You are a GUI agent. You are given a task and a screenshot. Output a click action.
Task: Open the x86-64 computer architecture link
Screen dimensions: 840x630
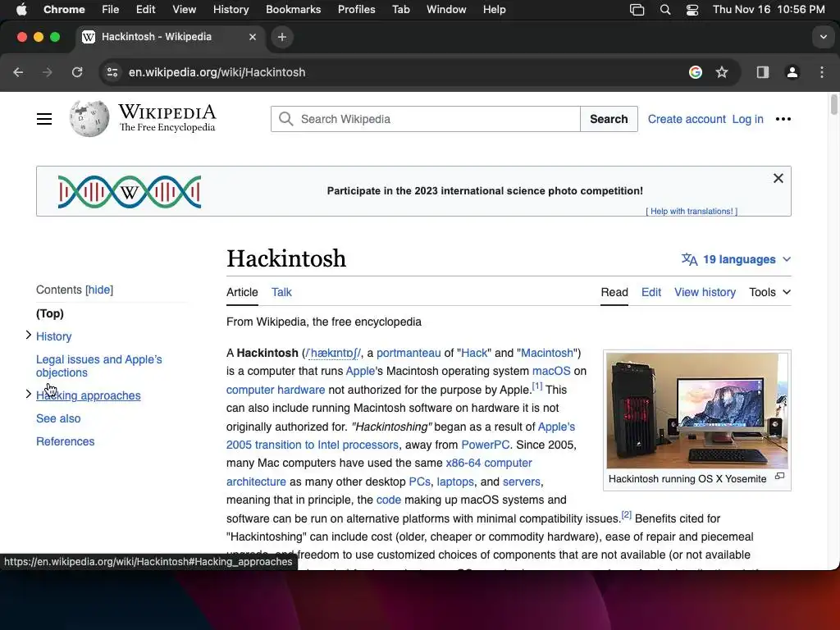379,472
